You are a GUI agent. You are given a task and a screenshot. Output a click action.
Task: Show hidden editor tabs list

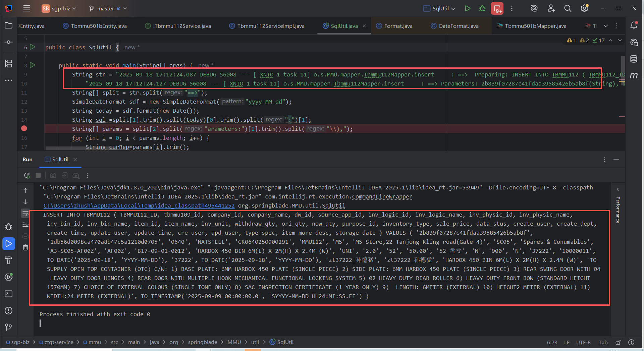[606, 26]
